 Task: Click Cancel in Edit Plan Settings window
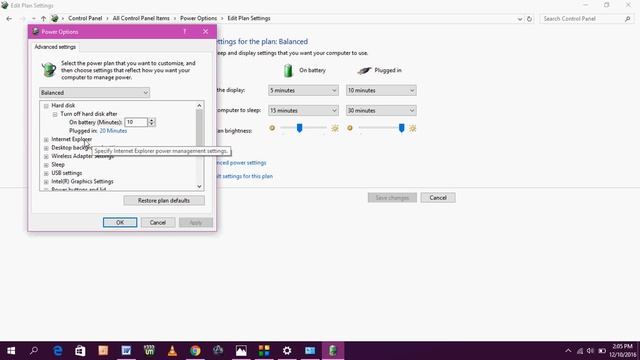click(x=438, y=198)
